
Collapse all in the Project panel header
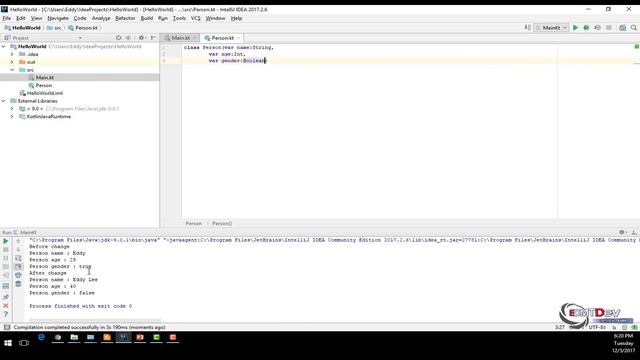pos(128,38)
